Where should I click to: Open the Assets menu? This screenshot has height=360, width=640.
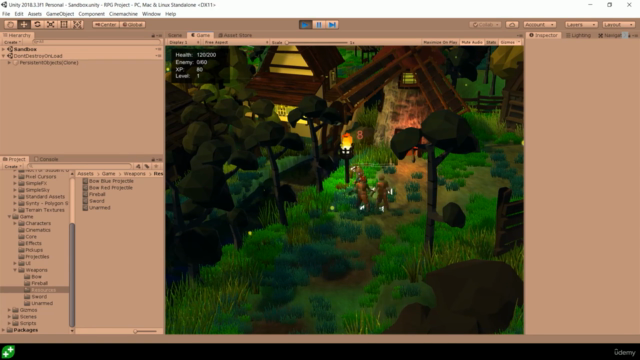(x=35, y=14)
